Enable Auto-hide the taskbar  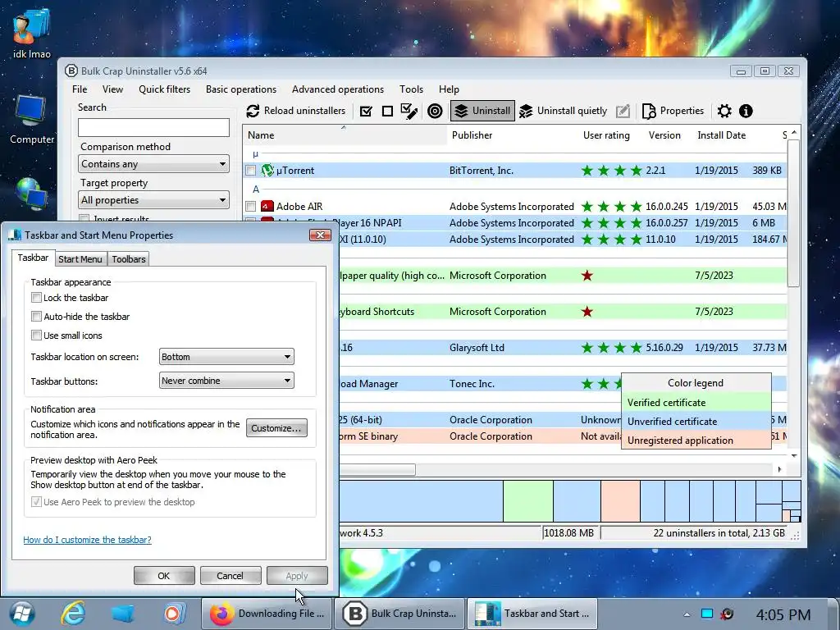[x=36, y=316]
